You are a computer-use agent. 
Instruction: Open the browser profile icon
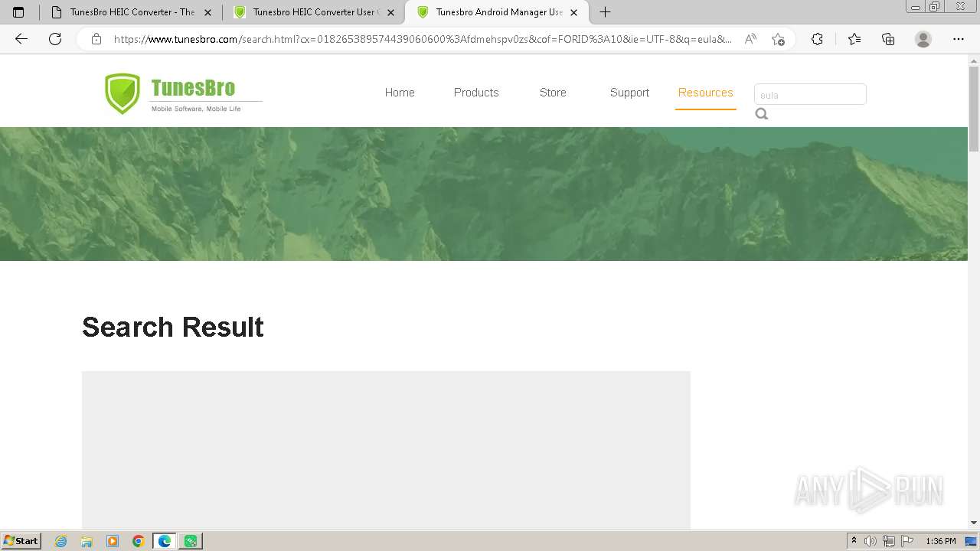923,39
